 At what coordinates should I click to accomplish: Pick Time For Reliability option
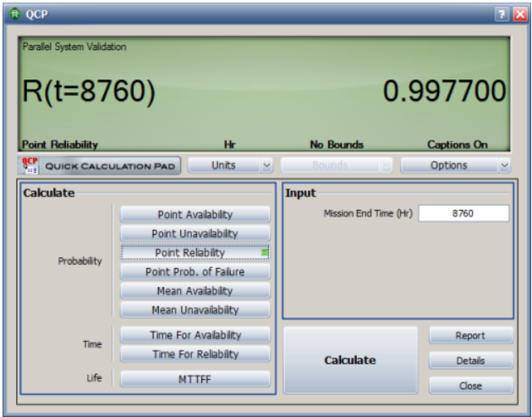click(195, 354)
